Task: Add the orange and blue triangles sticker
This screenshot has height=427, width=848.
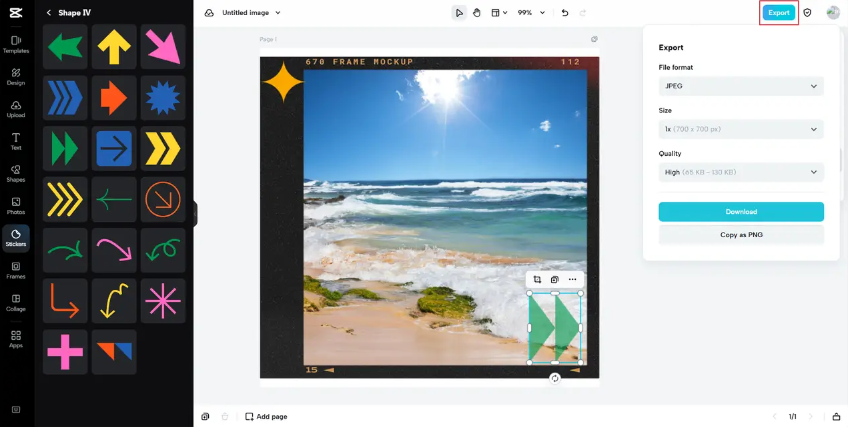Action: [x=114, y=352]
